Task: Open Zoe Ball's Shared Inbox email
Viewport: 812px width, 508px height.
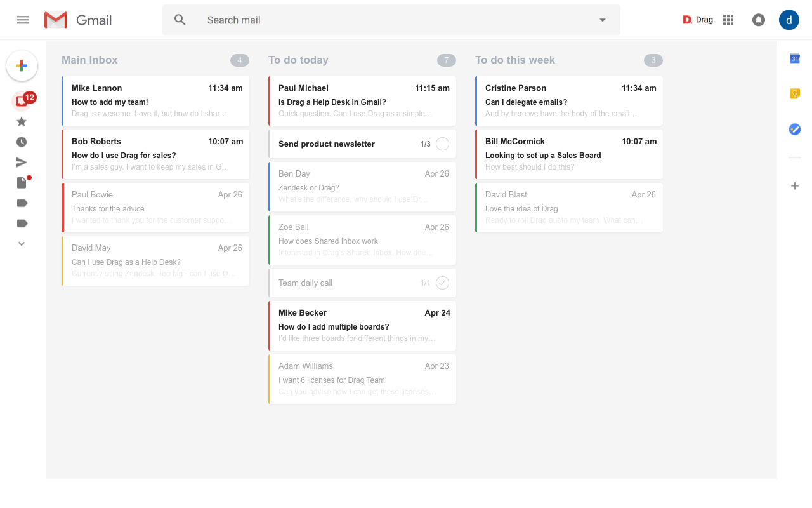Action: pos(362,240)
